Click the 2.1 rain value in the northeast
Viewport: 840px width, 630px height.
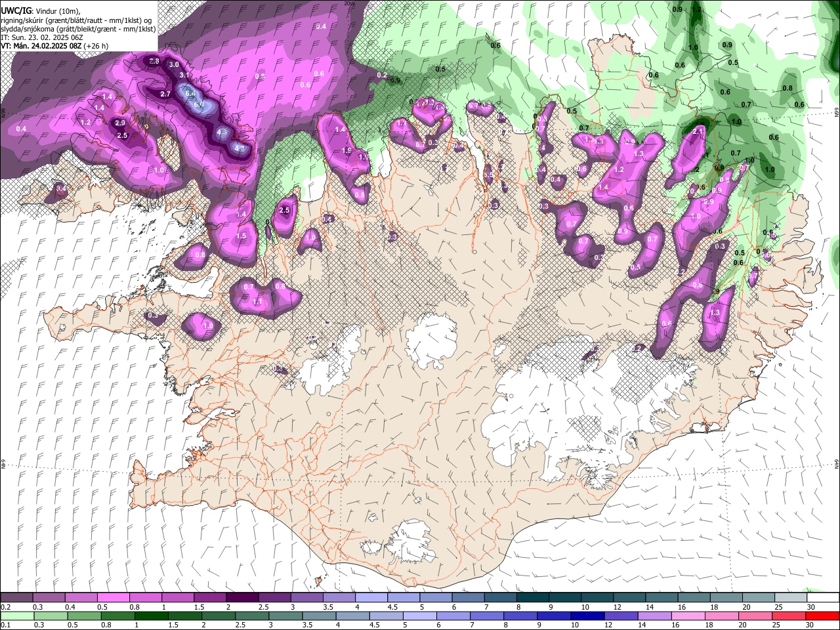point(698,131)
